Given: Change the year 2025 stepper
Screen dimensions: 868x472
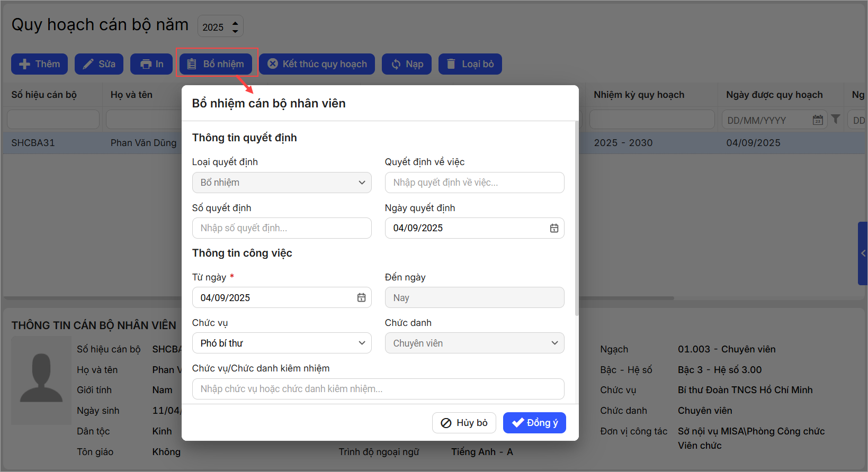Looking at the screenshot, I should point(235,26).
